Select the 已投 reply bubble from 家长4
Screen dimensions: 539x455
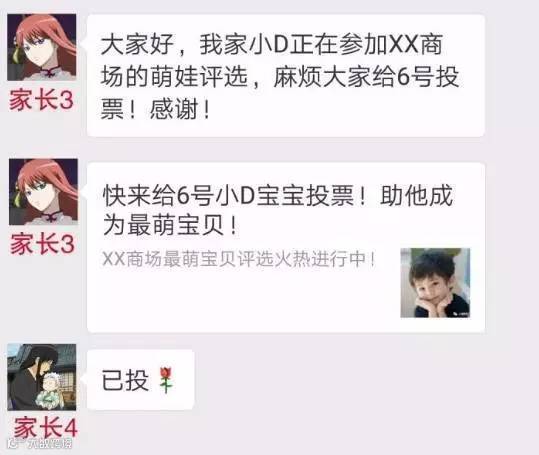pos(141,380)
